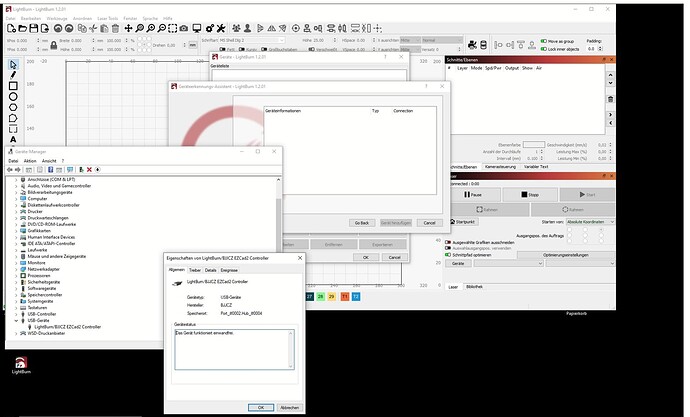Expand the Monitore node
The image size is (690, 417).
[x=16, y=263]
